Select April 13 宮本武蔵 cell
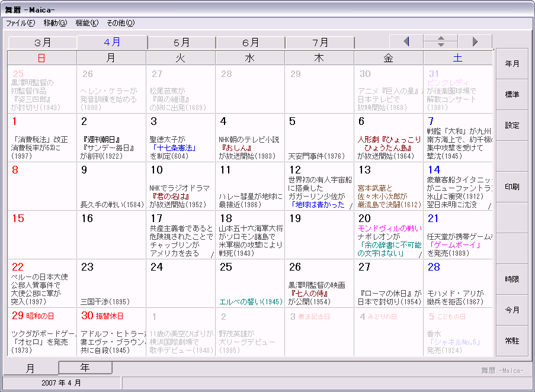 388,186
